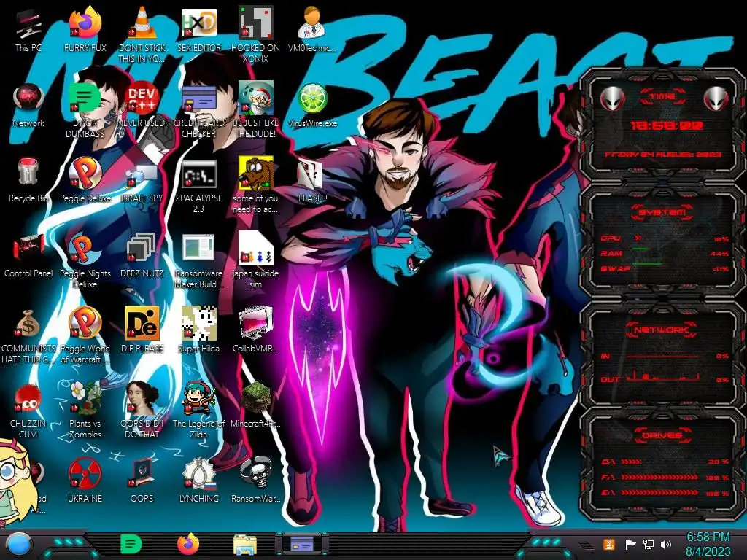
Task: Open 2PACALYPSE 2.3 command prompt shortcut
Action: (x=199, y=186)
